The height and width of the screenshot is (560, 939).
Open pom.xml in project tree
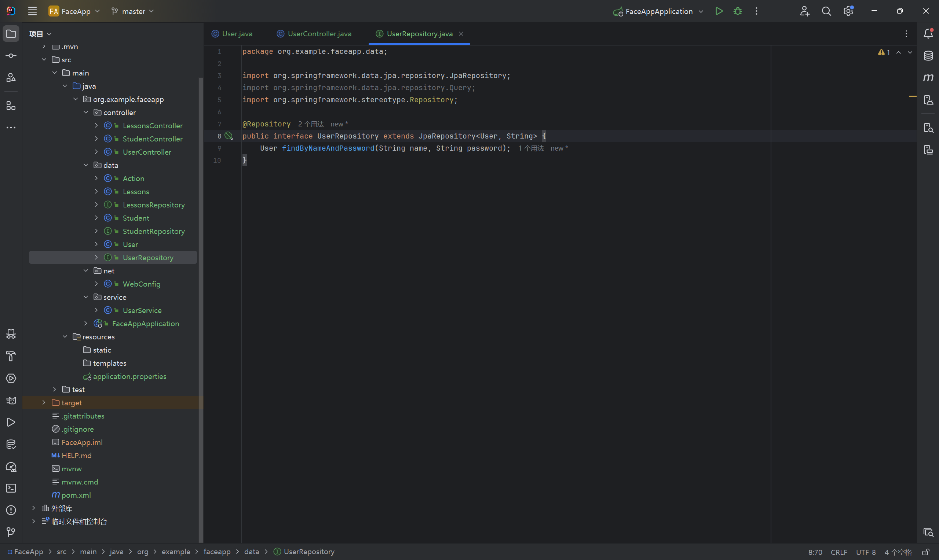[76, 495]
